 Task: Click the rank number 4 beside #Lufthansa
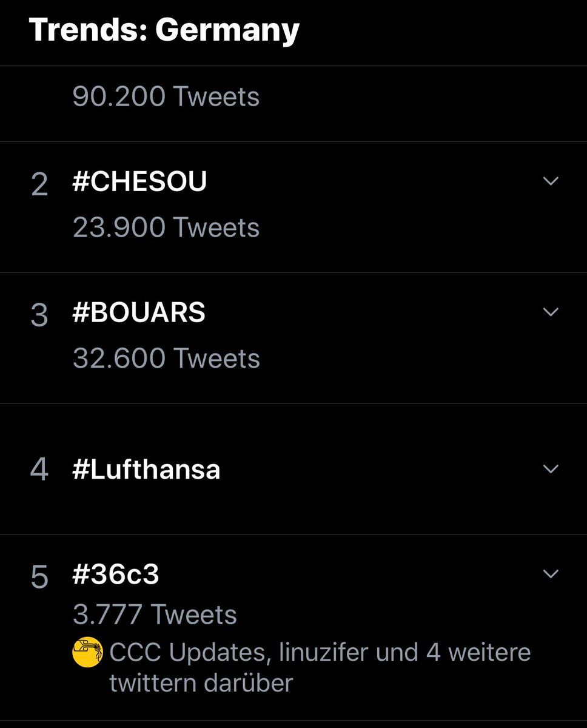39,470
